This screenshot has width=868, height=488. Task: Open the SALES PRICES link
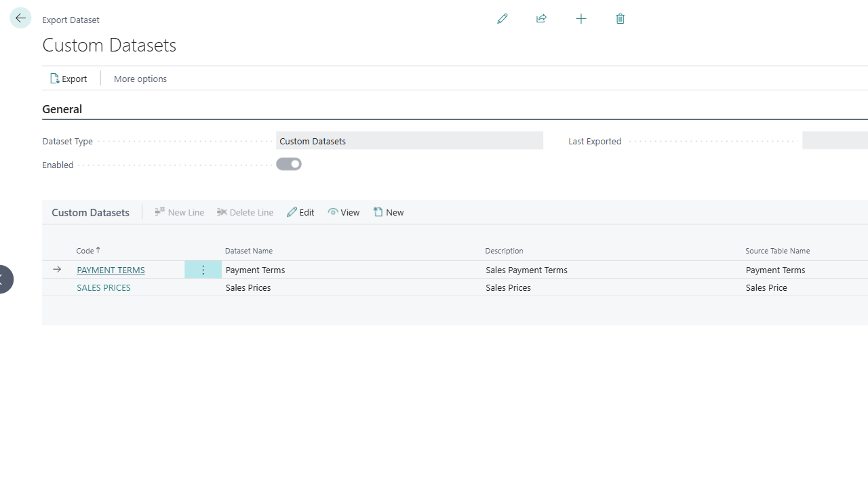(104, 287)
